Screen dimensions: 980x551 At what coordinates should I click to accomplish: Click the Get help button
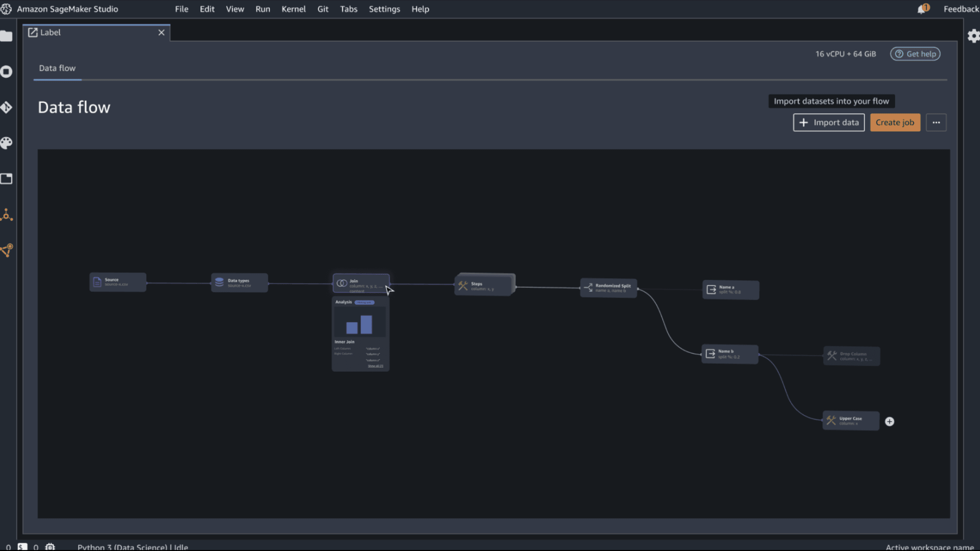[915, 54]
